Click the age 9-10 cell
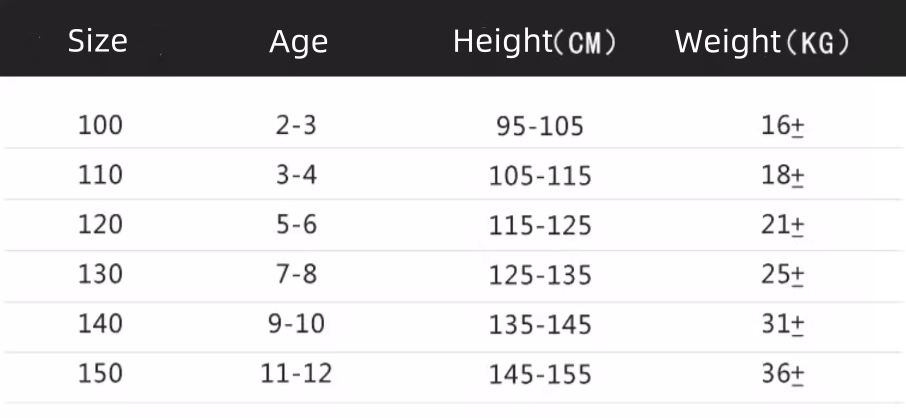Viewport: 906px width, 418px height. [x=296, y=323]
